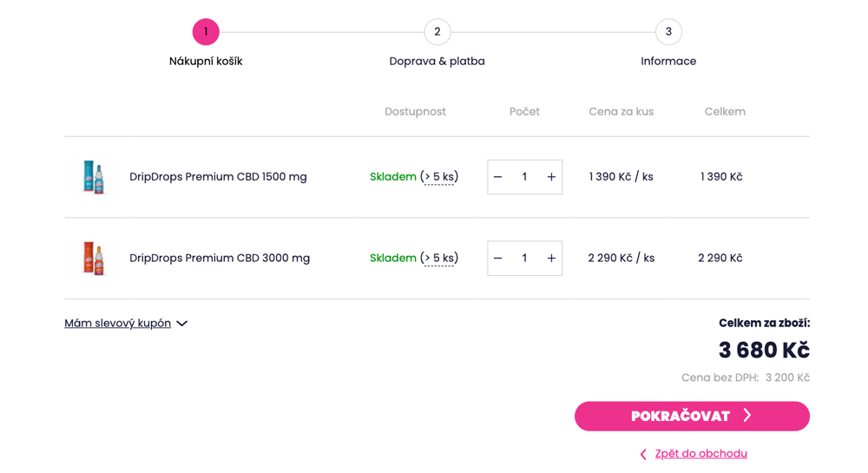Select step 1 circle Nákupní košík

point(206,32)
